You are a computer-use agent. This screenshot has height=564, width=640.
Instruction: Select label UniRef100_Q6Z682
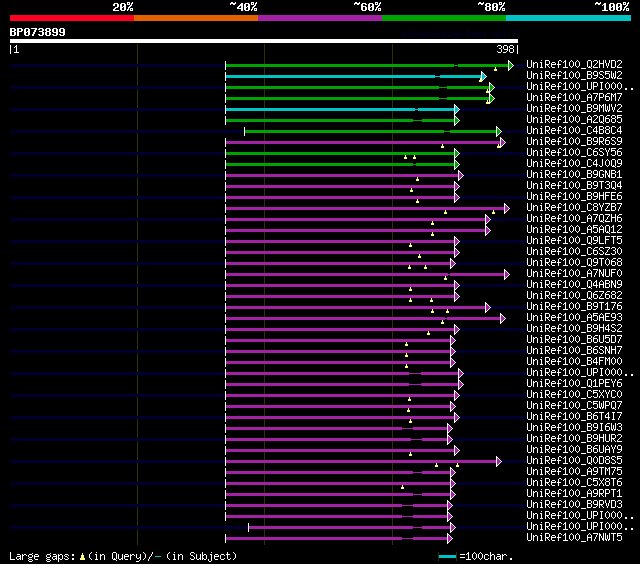coord(574,295)
